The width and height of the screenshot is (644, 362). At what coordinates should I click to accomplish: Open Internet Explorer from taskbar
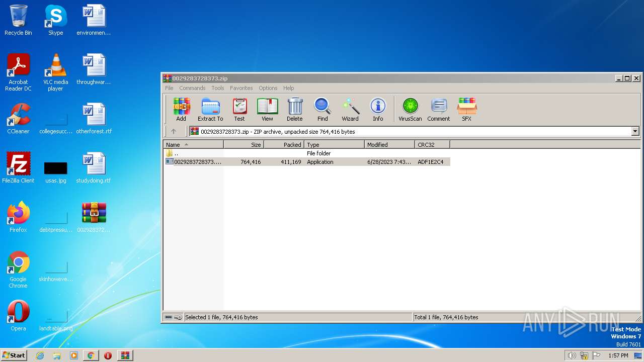pos(40,355)
